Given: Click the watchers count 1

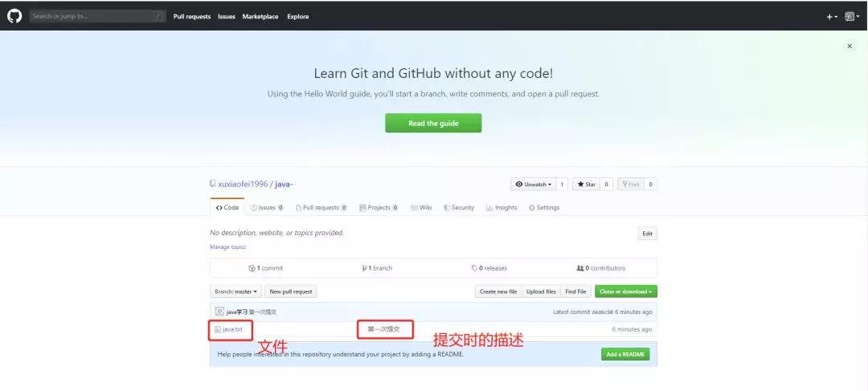Looking at the screenshot, I should pos(562,184).
